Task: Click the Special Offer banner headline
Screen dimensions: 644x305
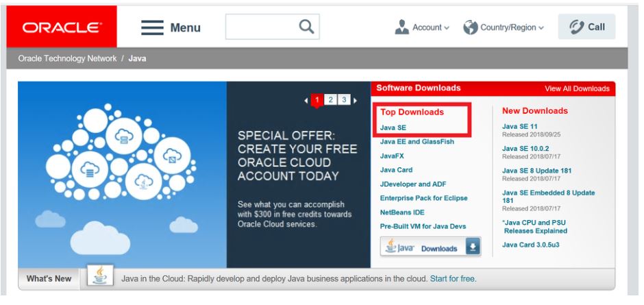Action: point(297,156)
